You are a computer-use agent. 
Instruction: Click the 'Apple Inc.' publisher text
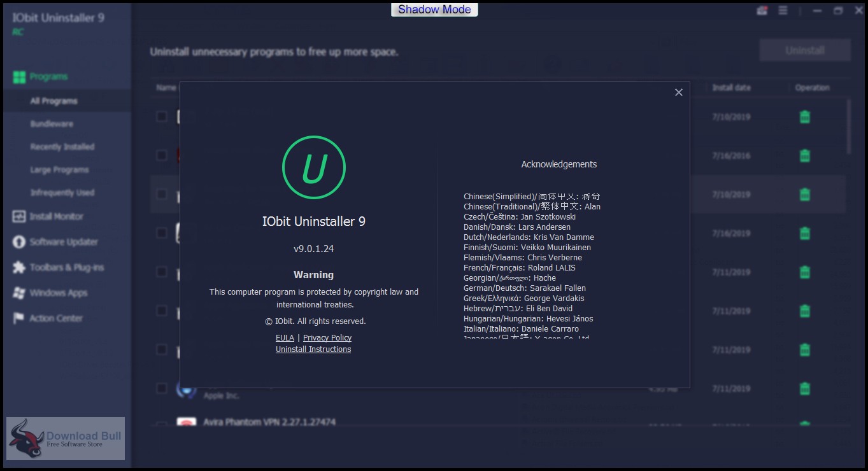(221, 395)
